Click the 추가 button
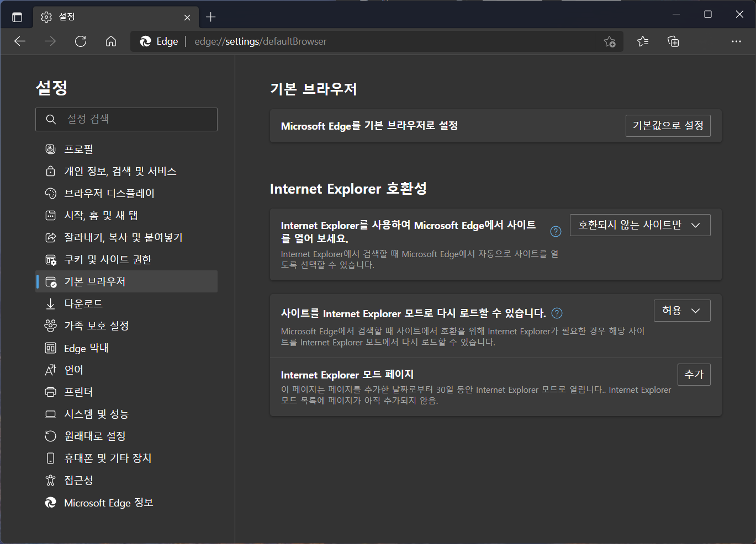This screenshot has height=544, width=756. click(x=694, y=375)
